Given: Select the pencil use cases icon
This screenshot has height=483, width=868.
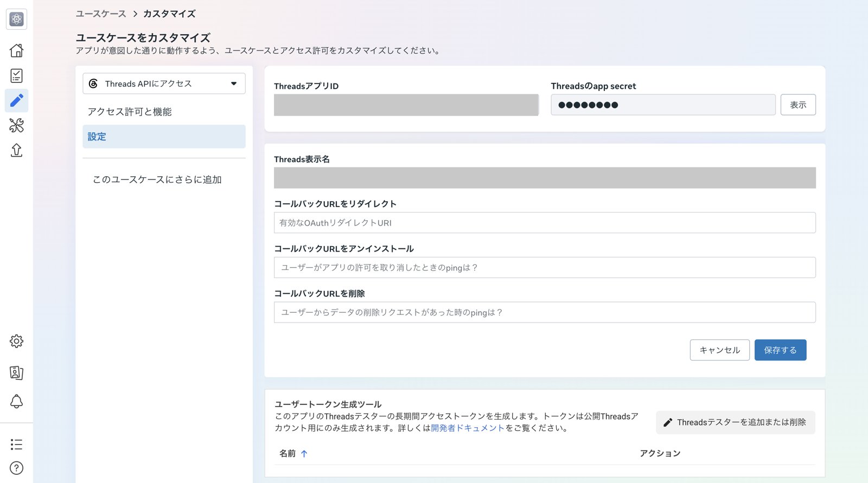Looking at the screenshot, I should coord(16,100).
